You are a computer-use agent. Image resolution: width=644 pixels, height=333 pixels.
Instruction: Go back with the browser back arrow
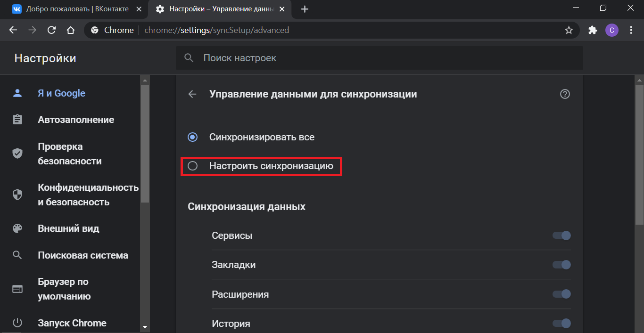[13, 30]
